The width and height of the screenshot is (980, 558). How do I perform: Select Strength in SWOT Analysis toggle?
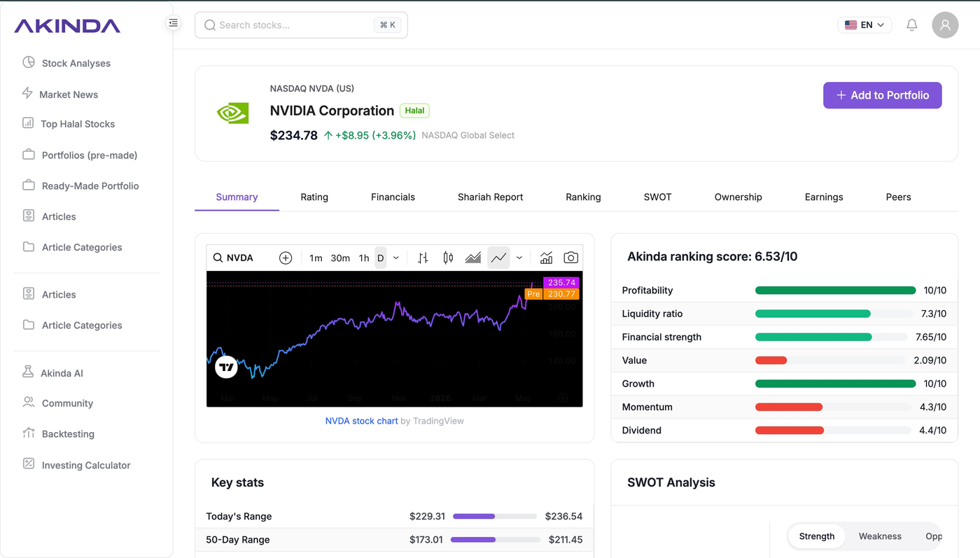click(817, 536)
